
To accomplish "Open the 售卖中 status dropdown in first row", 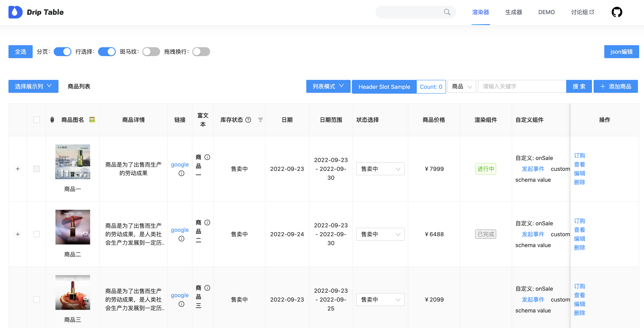I will click(x=380, y=169).
